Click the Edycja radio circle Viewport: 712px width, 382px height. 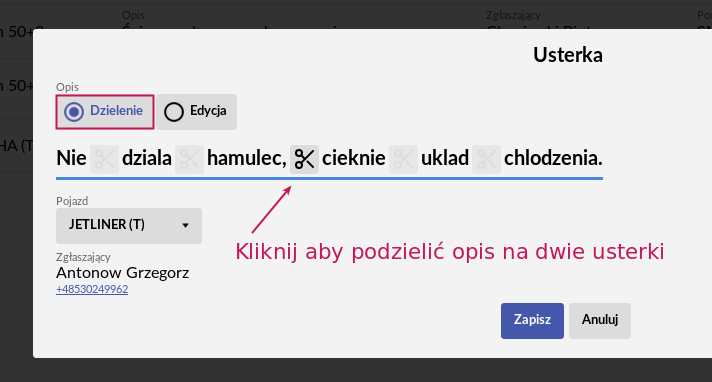[x=173, y=112]
